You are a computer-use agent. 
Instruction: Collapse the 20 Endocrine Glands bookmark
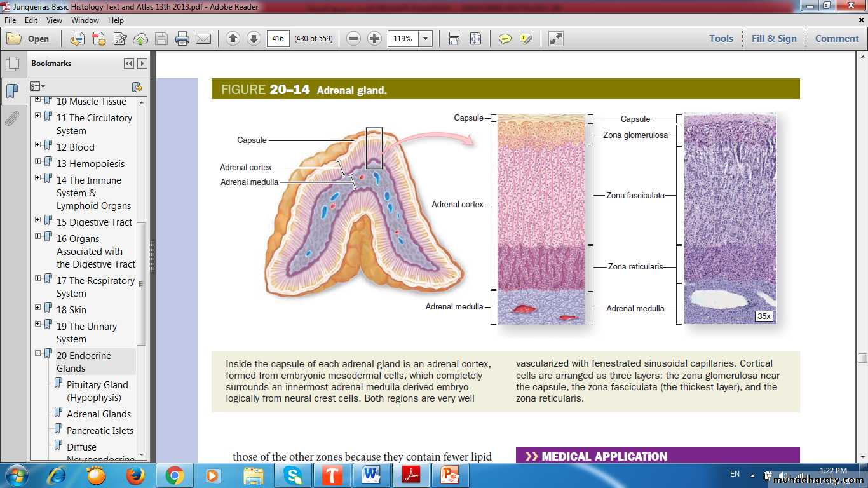click(37, 353)
